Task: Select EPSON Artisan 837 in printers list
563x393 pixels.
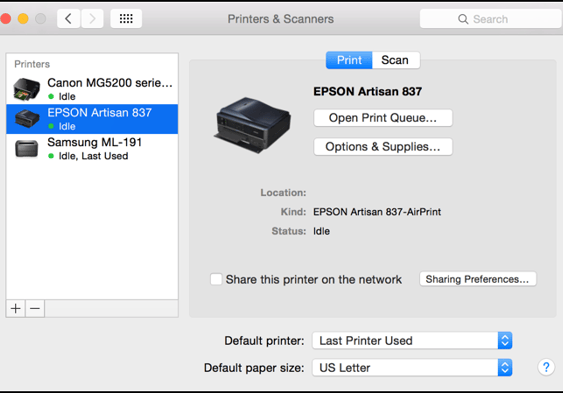Action: tap(92, 119)
